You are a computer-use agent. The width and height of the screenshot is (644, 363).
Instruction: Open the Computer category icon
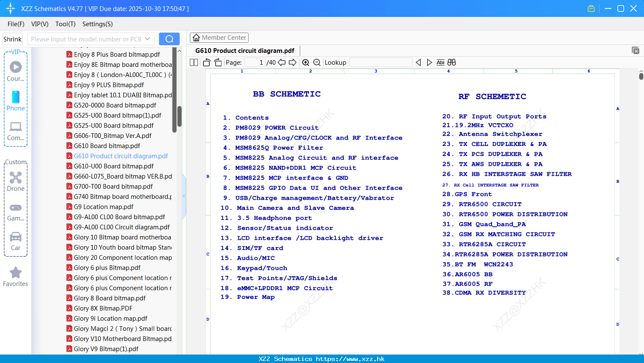pos(16,130)
